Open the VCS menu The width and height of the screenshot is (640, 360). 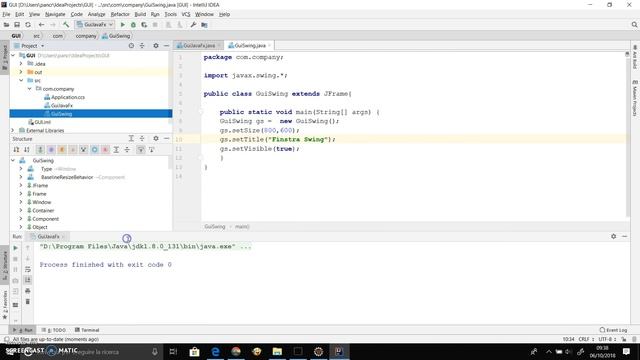(186, 14)
